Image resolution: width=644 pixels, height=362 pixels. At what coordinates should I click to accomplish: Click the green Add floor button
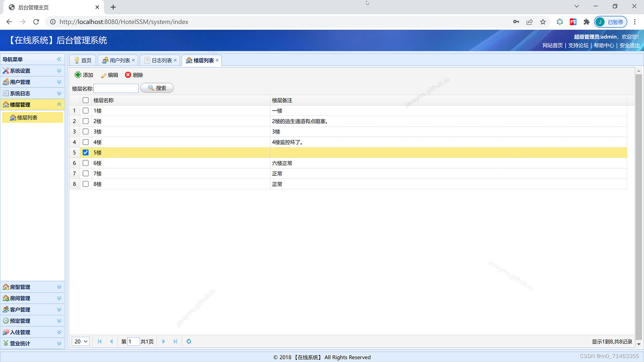(84, 75)
